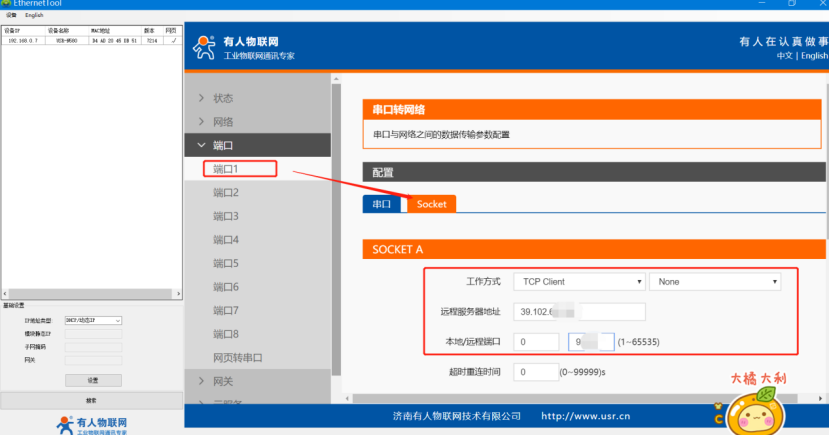The height and width of the screenshot is (436, 829).
Task: Expand the 网关 sidebar section
Action: point(222,381)
